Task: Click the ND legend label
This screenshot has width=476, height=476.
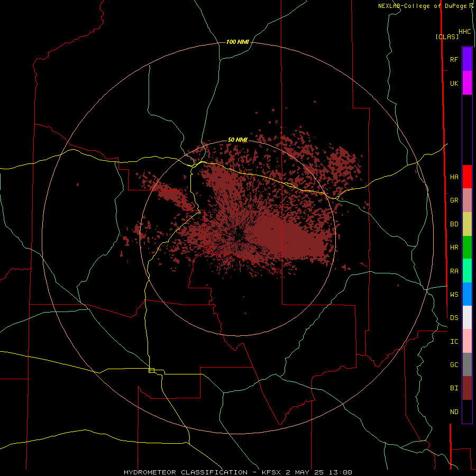Action: tap(454, 411)
